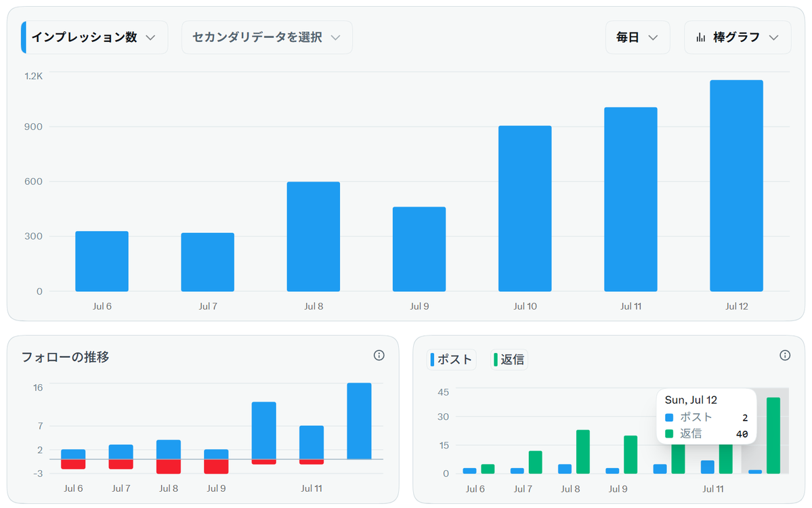Select the Jul 12 impressions bar

[x=736, y=186]
